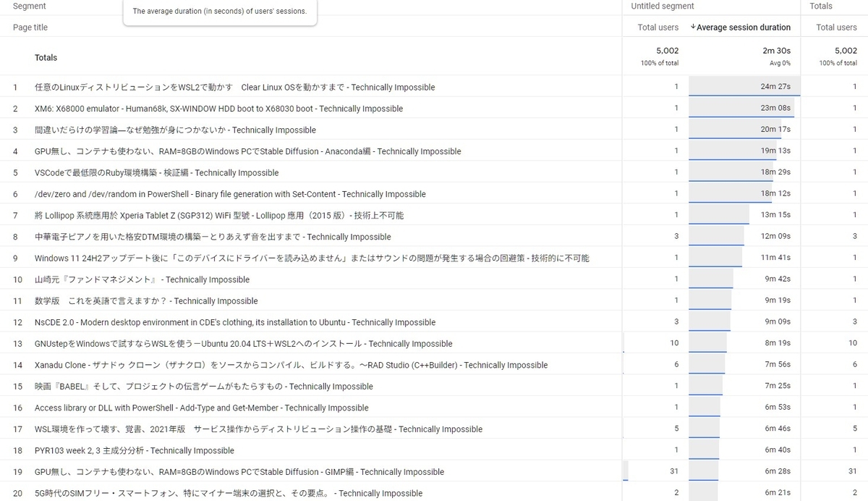Select the NsCDE 2.0 page title row
This screenshot has width=868, height=501.
(235, 322)
